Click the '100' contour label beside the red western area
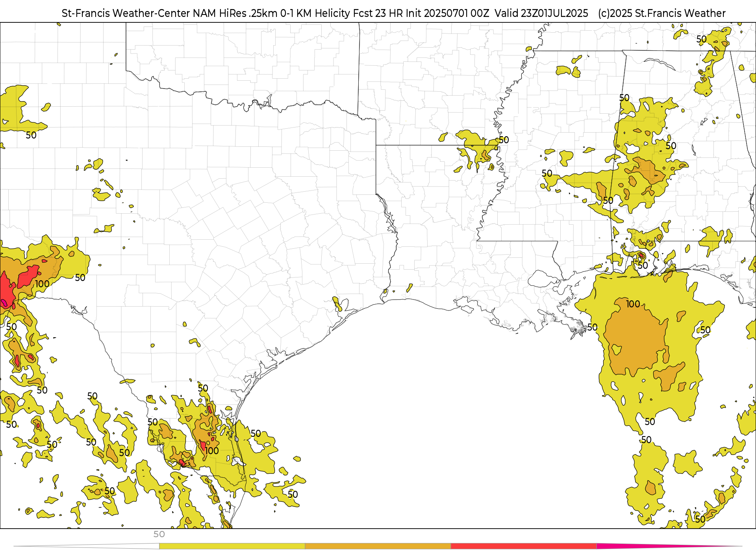The height and width of the screenshot is (551, 756). click(42, 284)
